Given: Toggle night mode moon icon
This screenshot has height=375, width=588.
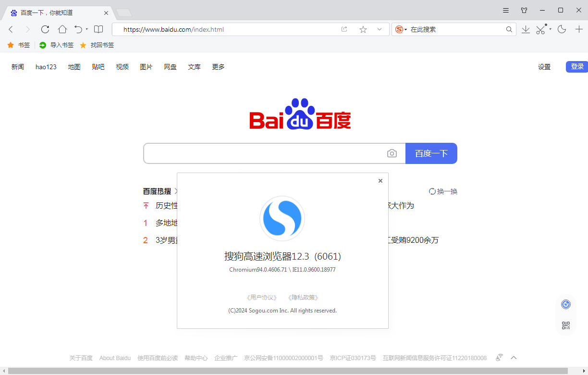Looking at the screenshot, I should point(562,29).
